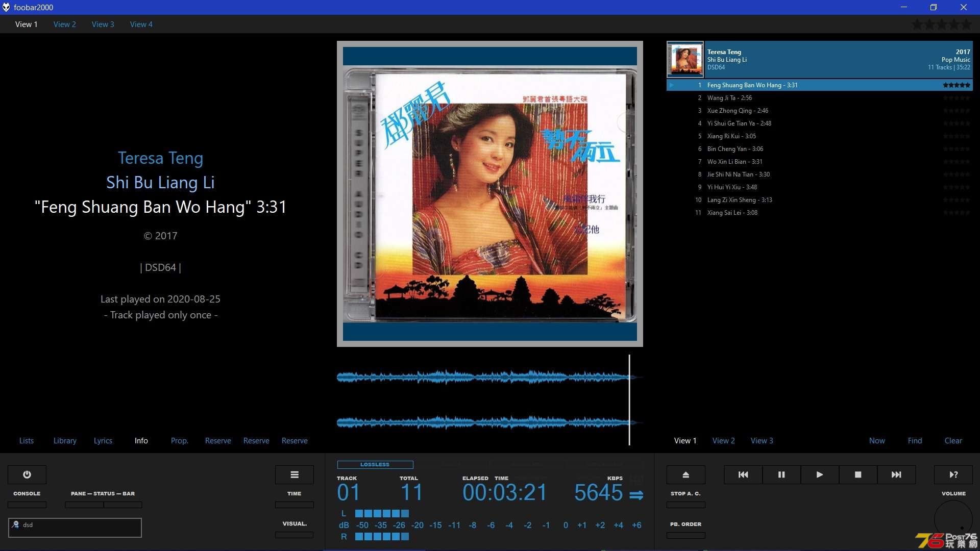Select View 1 below the playlist

[x=685, y=440]
